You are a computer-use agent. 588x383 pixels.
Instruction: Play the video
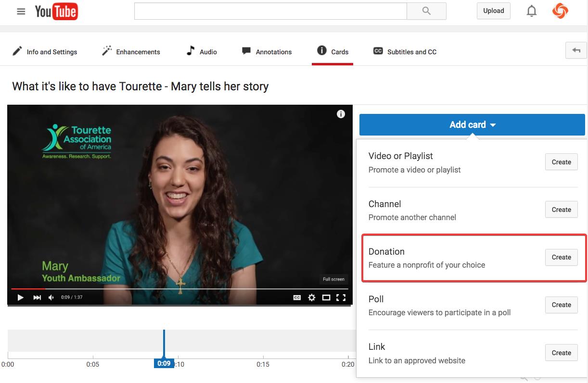pyautogui.click(x=21, y=297)
